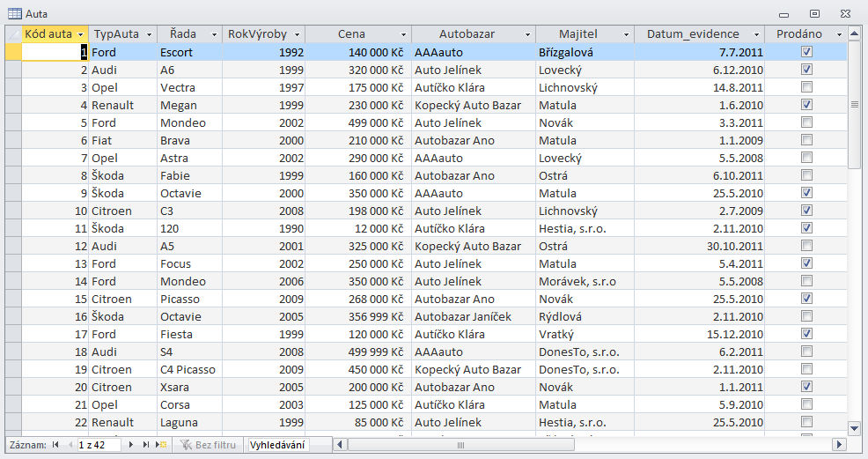
Task: Click cell 'C4 Picasso'
Action: [x=189, y=369]
